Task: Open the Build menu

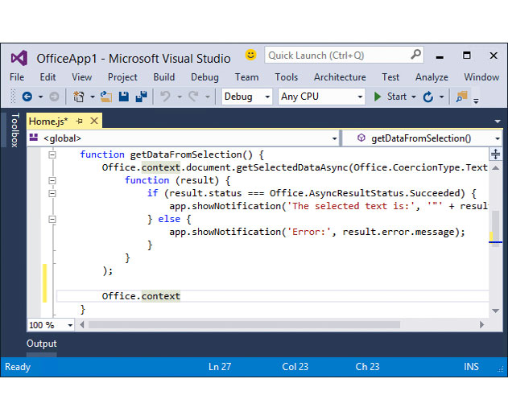Action: point(164,77)
